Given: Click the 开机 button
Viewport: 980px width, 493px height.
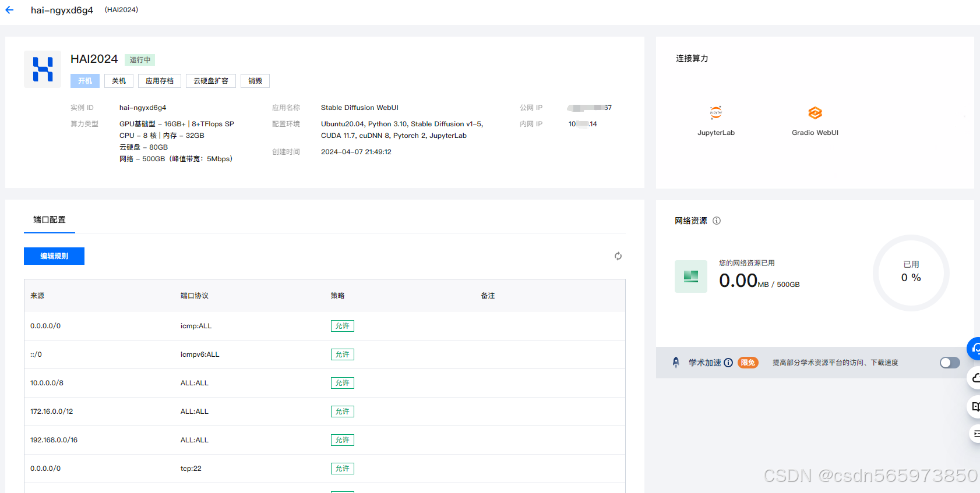Looking at the screenshot, I should click(85, 81).
